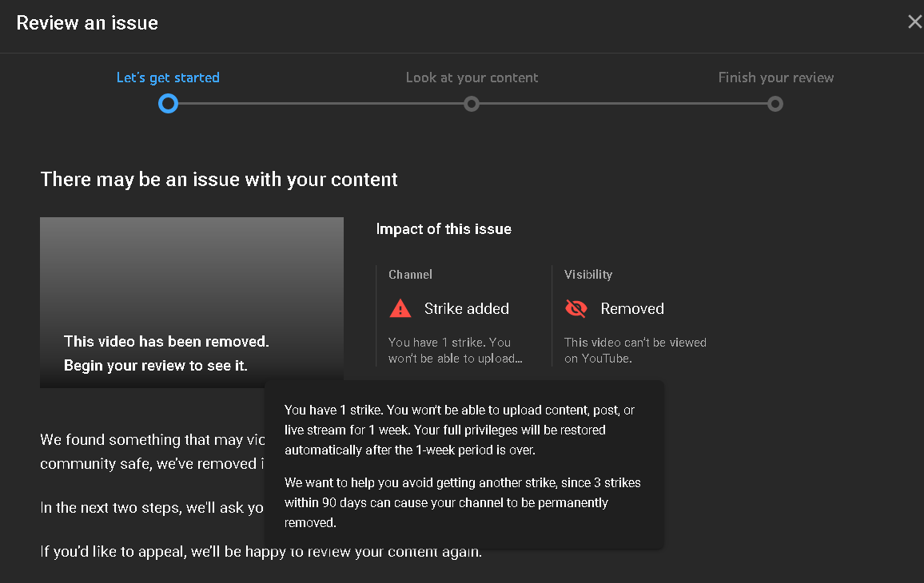Image resolution: width=924 pixels, height=583 pixels.
Task: Select the active blue first step circle
Action: pos(168,104)
